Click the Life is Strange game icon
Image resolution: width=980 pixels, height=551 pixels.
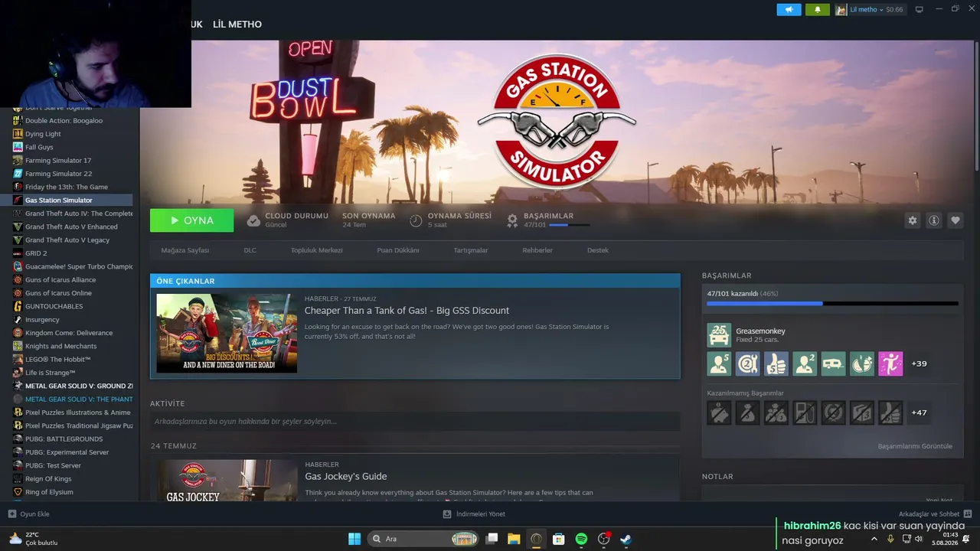[18, 373]
